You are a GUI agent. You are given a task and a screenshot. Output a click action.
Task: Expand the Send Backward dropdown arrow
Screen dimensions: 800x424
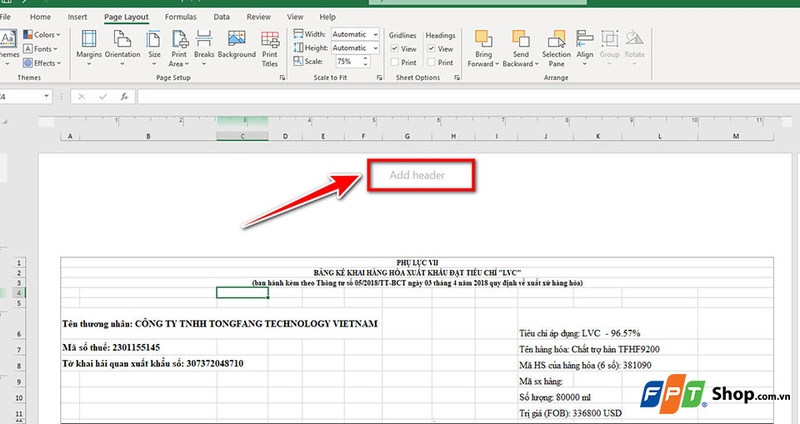[537, 64]
